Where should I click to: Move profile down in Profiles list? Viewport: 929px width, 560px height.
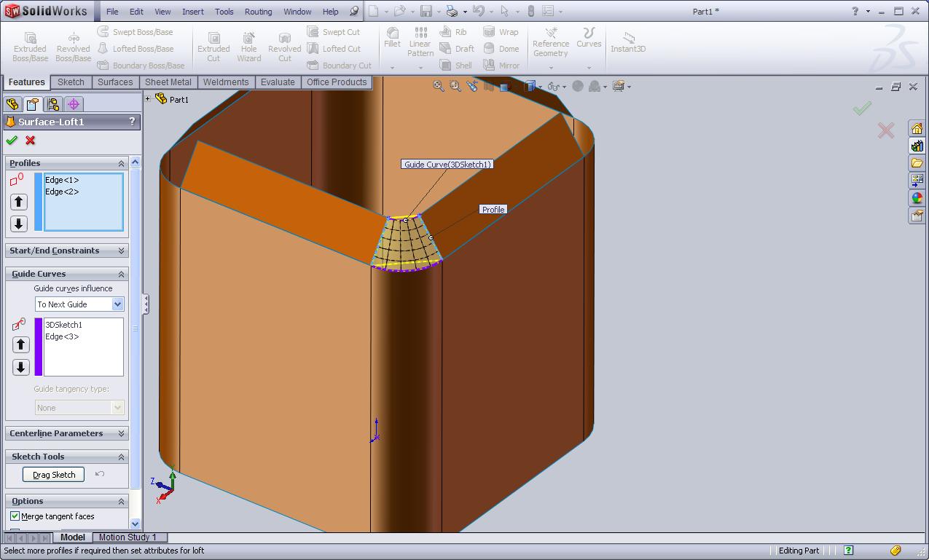[x=19, y=224]
